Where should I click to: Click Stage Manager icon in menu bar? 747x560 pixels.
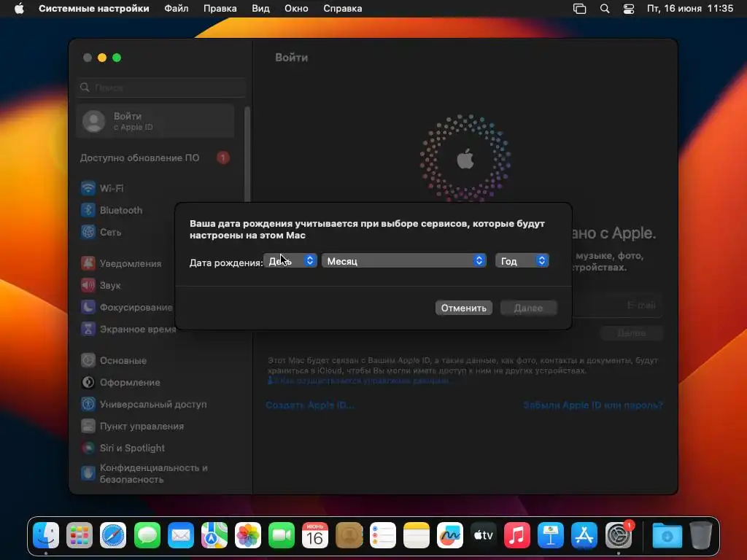(580, 9)
